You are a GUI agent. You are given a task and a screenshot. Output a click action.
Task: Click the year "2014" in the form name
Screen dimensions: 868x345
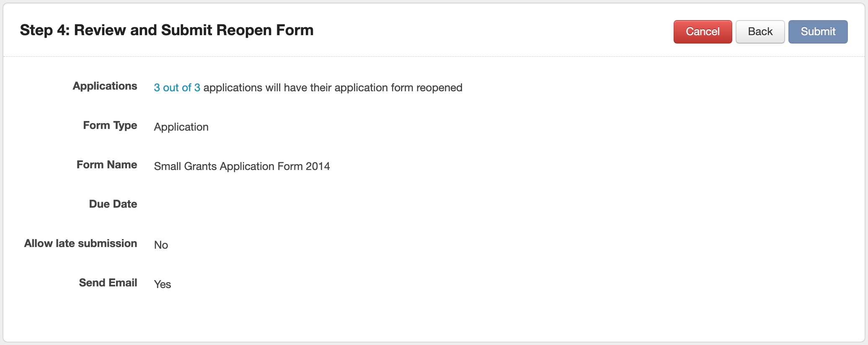(x=318, y=166)
